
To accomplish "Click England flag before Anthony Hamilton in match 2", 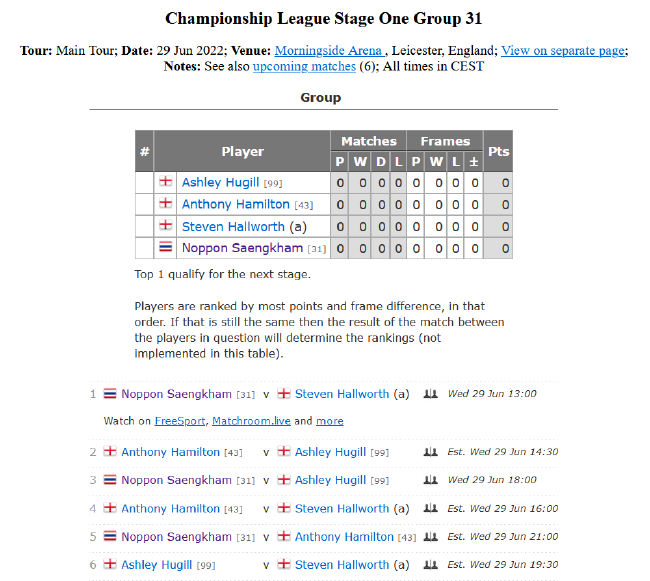I will tap(110, 451).
